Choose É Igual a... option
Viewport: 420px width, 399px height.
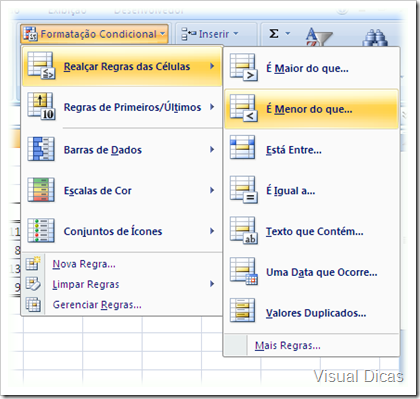pyautogui.click(x=290, y=191)
